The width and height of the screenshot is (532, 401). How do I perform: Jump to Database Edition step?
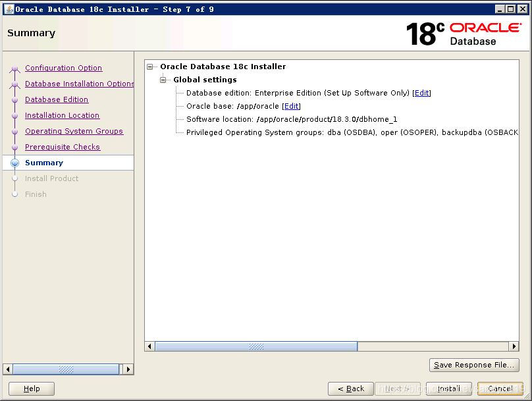click(x=57, y=99)
